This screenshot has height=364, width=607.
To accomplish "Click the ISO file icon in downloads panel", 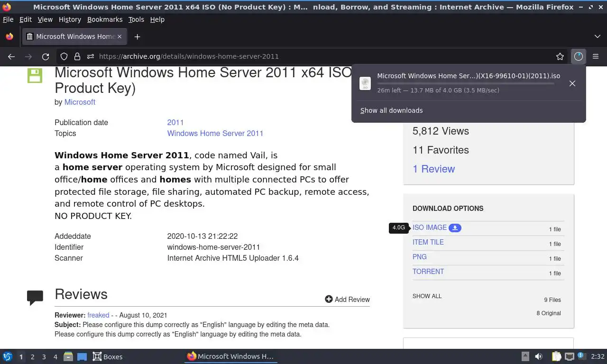I will [x=365, y=83].
